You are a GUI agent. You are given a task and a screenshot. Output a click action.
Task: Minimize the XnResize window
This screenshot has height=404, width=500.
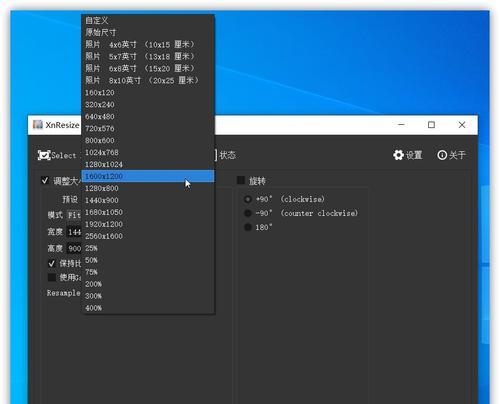401,125
